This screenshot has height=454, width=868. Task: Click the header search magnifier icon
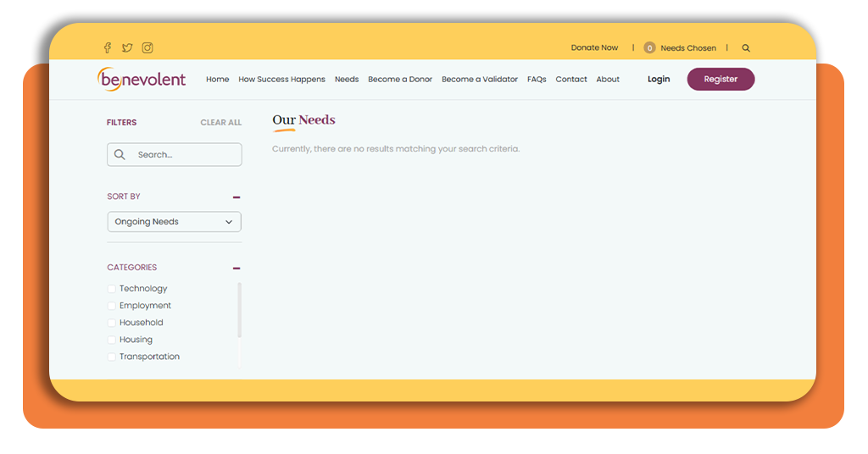click(x=746, y=48)
